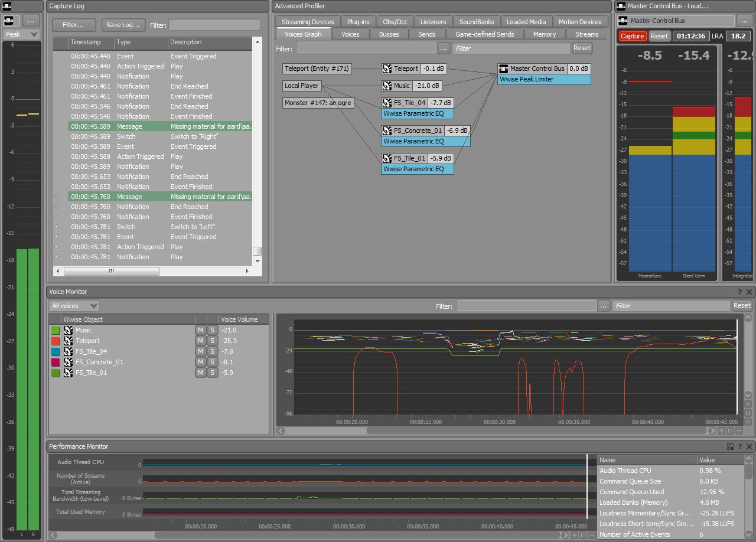Viewport: 756px width, 542px height.
Task: Click the Save Log button
Action: (123, 25)
